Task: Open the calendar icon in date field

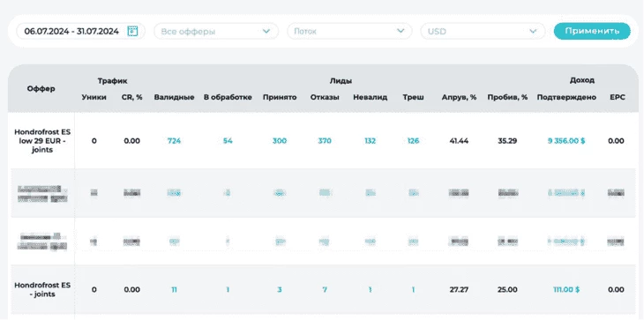Action: coord(132,31)
